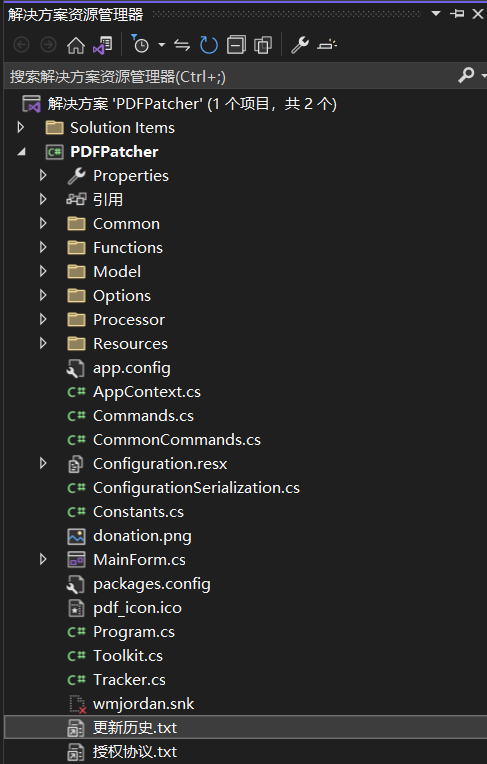Viewport: 487px width, 764px height.
Task: Click the Properties wrench icon in tree
Action: [76, 175]
